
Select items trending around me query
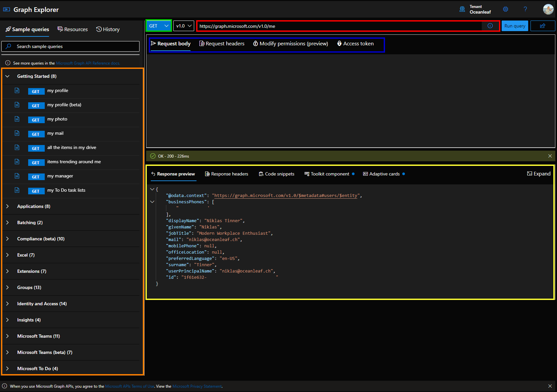(71, 162)
